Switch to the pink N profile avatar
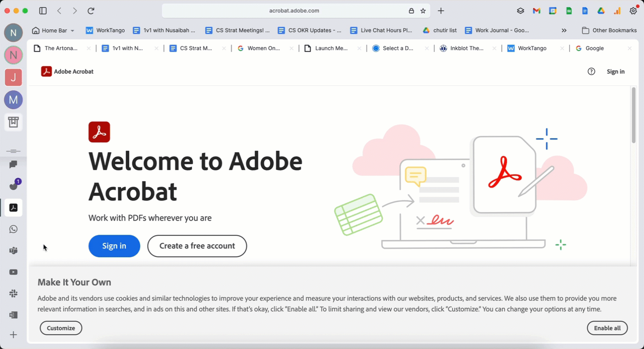Viewport: 644px width, 349px height. click(x=13, y=55)
